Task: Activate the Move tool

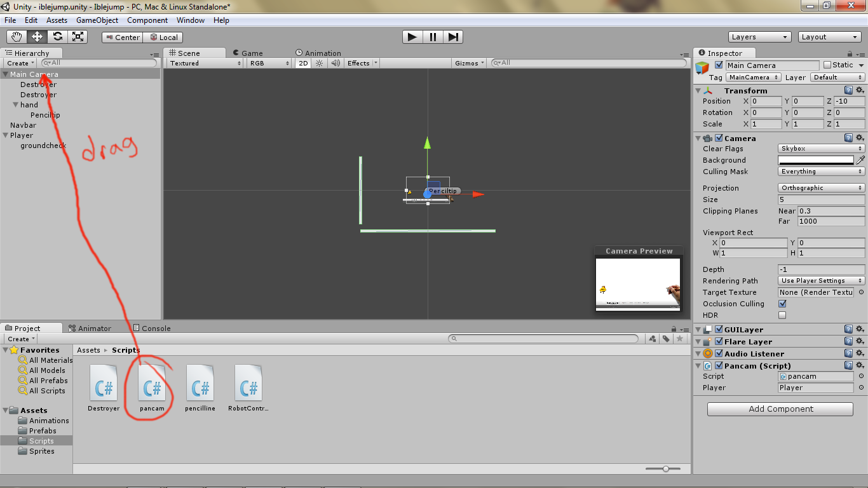Action: click(37, 36)
